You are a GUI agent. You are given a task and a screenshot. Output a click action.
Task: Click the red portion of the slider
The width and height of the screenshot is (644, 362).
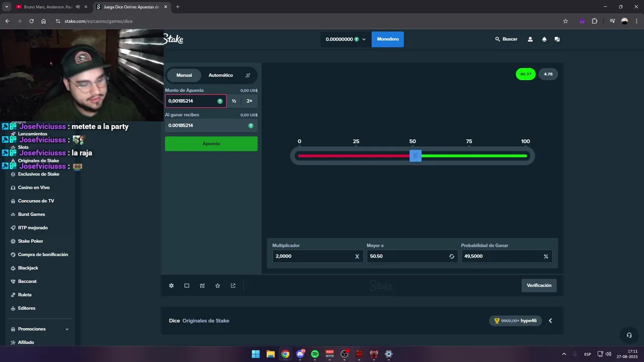pos(354,156)
